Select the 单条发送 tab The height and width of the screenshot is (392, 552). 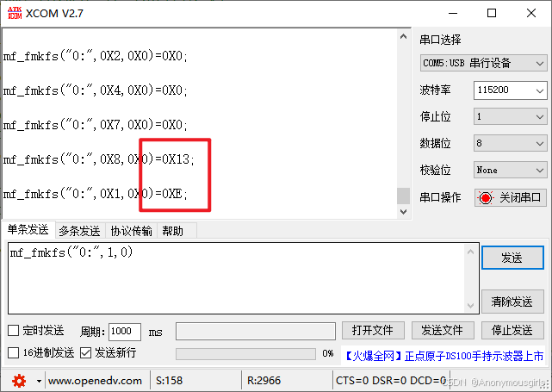[x=28, y=230]
